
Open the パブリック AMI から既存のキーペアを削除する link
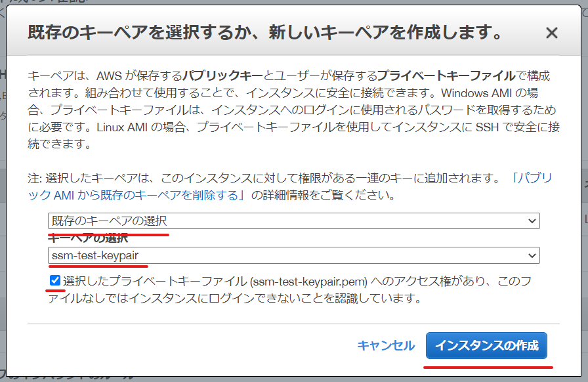[136, 195]
